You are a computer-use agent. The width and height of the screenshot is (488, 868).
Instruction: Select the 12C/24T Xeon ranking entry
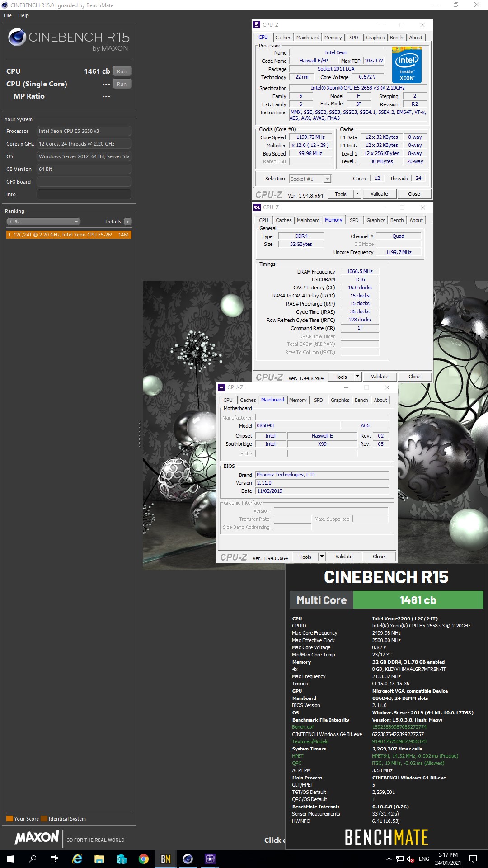[69, 235]
